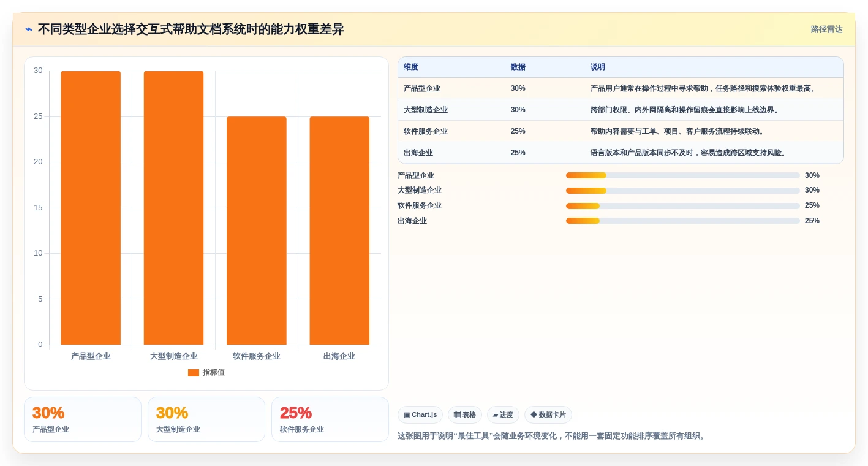The image size is (868, 466).
Task: Click the 大型制造企业 progress bar
Action: pyautogui.click(x=683, y=191)
